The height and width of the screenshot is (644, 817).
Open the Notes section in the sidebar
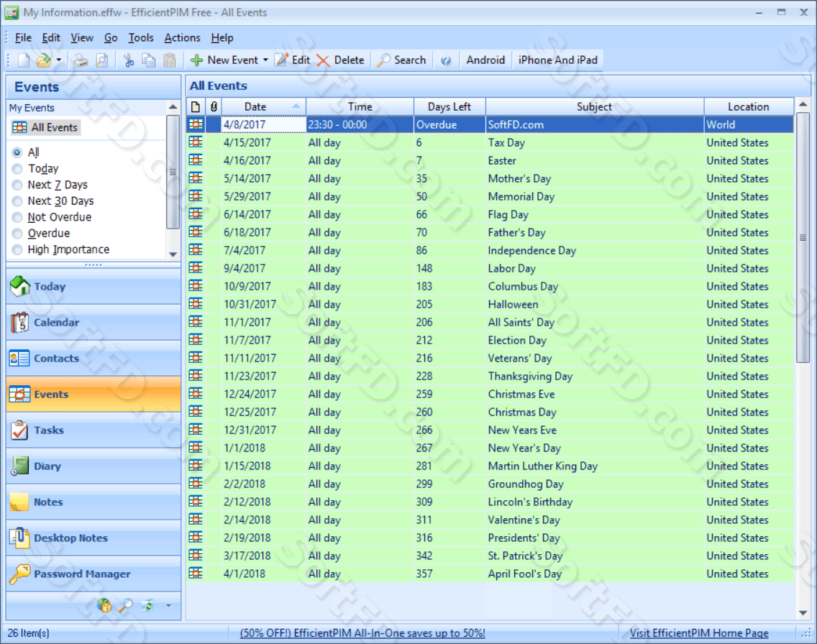coord(93,502)
